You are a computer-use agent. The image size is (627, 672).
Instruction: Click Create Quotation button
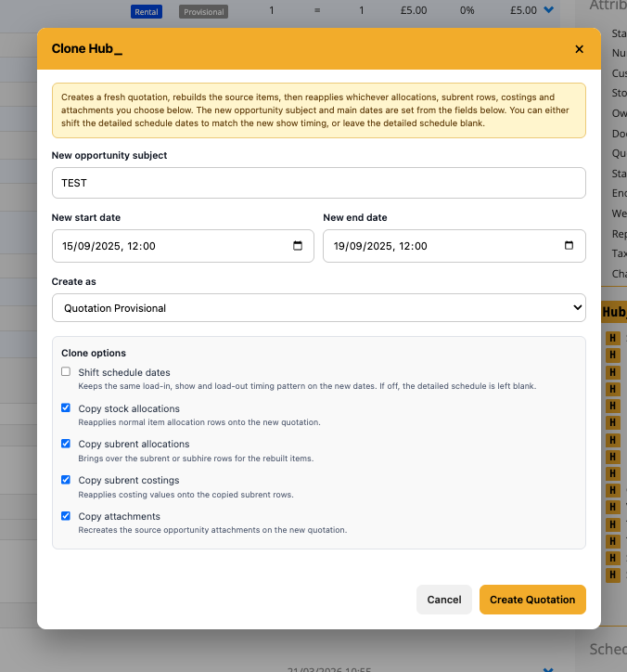pos(532,600)
